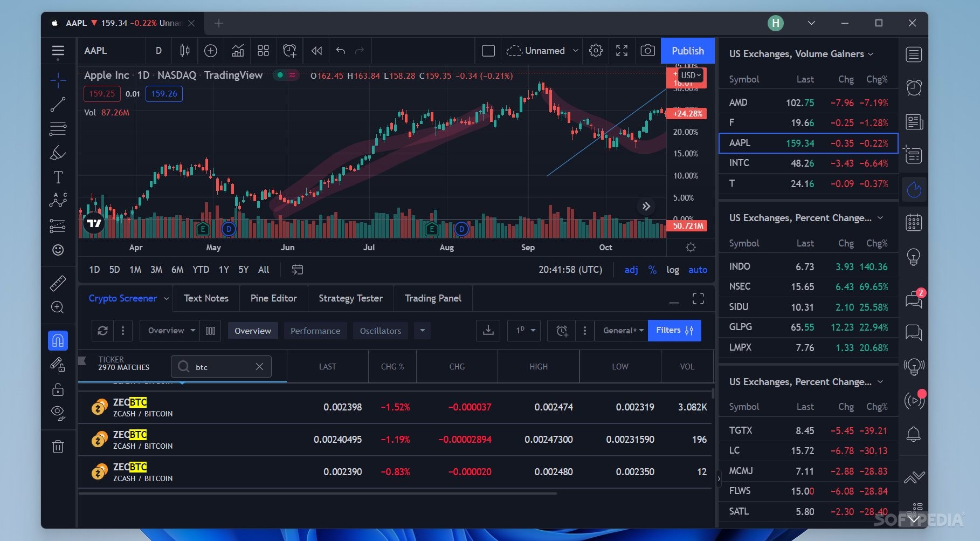The width and height of the screenshot is (980, 541).
Task: Toggle the magnet mode tool
Action: pos(58,340)
